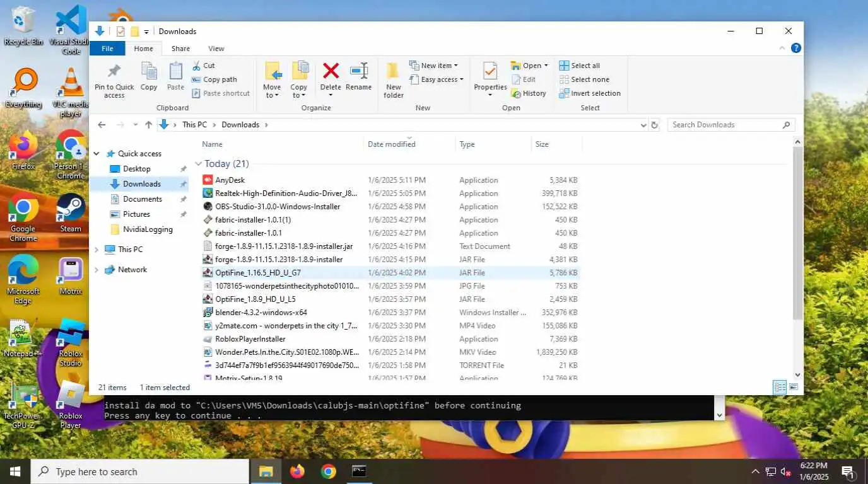Click the Cut scissors icon
This screenshot has width=868, height=484.
(196, 66)
